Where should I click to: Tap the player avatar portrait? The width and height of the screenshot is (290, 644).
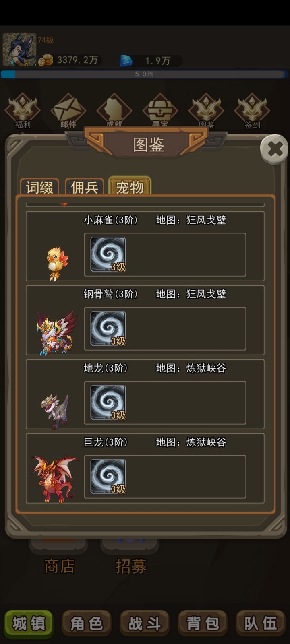pyautogui.click(x=19, y=49)
